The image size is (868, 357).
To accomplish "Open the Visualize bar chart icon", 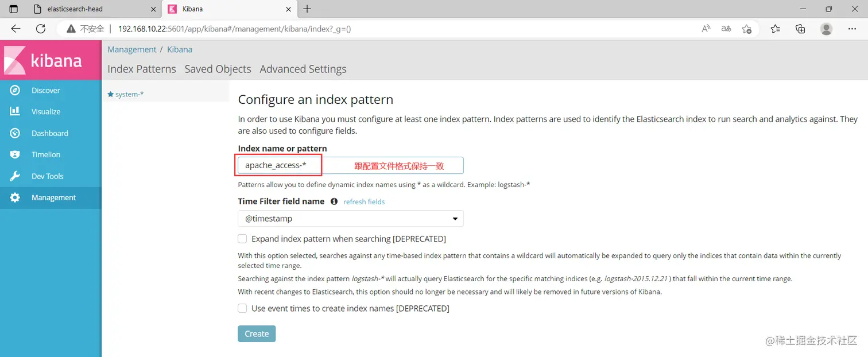I will pos(15,111).
